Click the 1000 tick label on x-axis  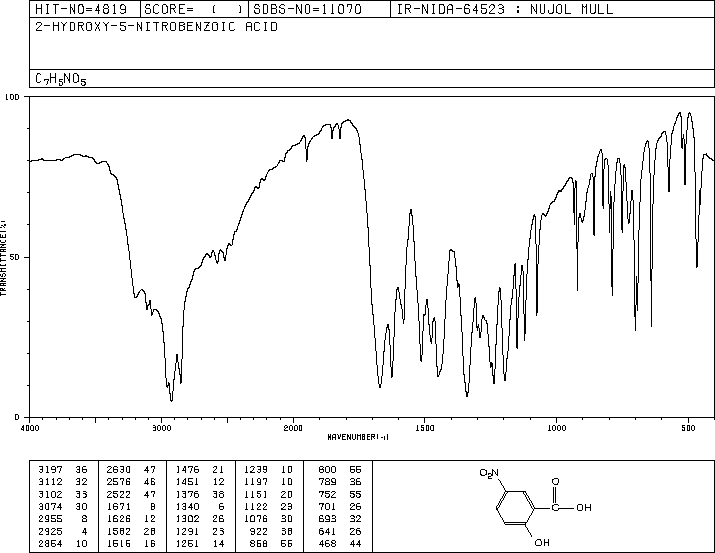pos(556,428)
